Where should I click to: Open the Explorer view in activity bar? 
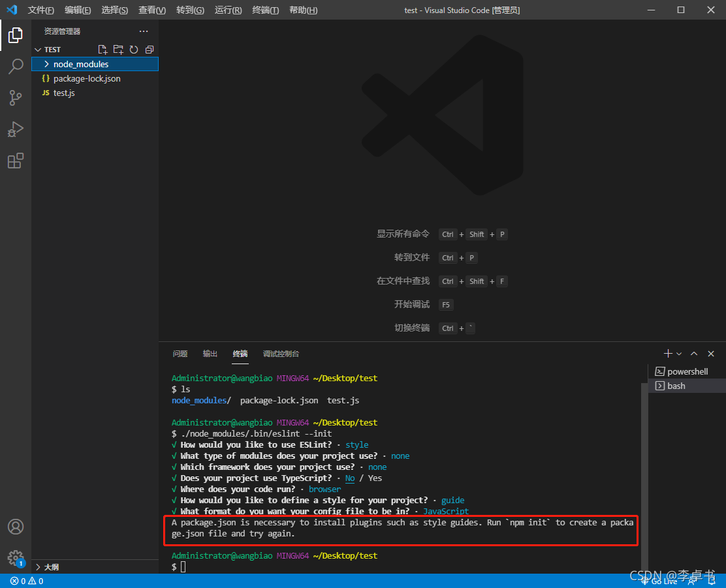[15, 35]
